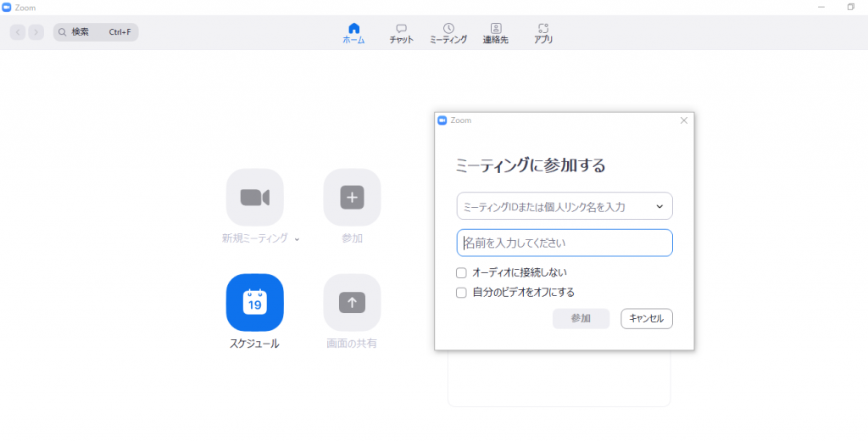Viewport: 868px width, 442px height.
Task: Click the back navigation arrow
Action: pos(18,32)
